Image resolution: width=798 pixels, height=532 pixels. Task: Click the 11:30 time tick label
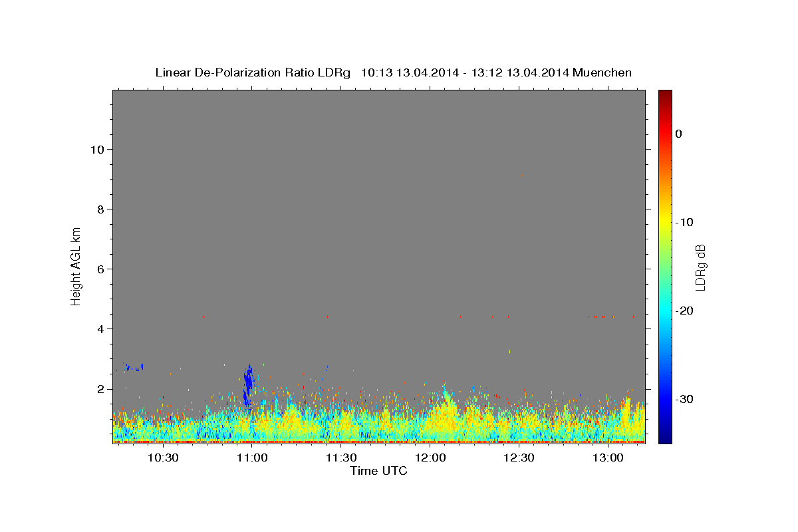click(341, 458)
